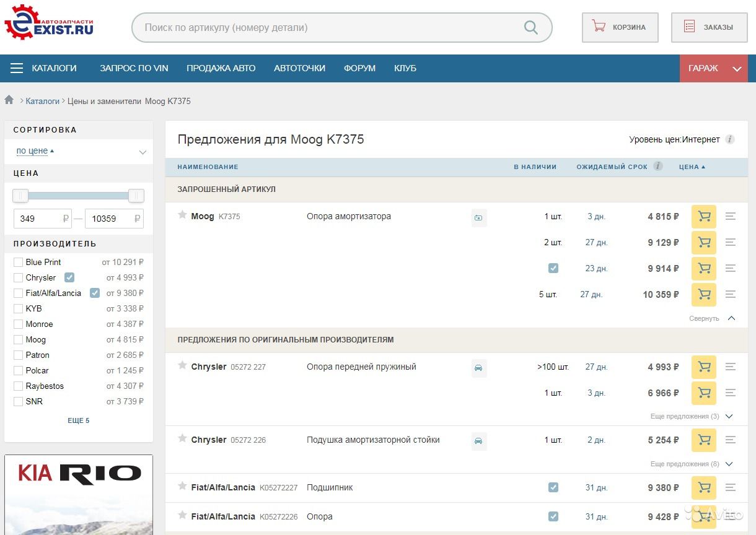Open the Каталоги menu

point(54,68)
